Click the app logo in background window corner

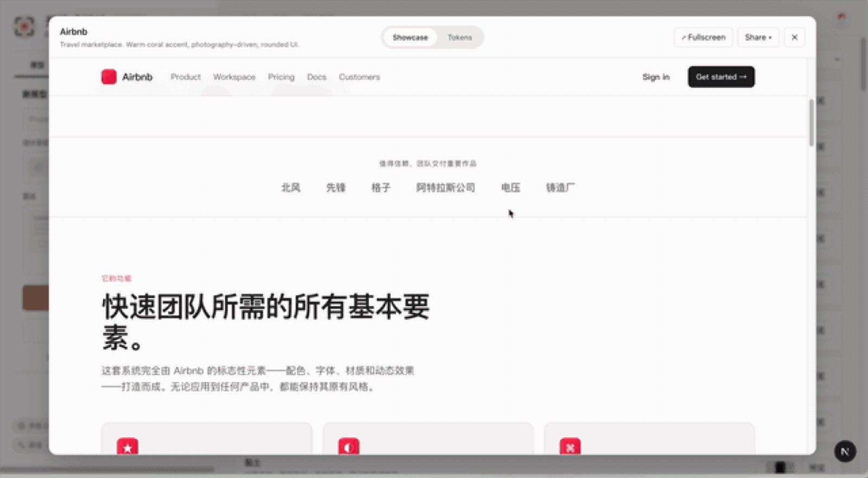(x=24, y=26)
